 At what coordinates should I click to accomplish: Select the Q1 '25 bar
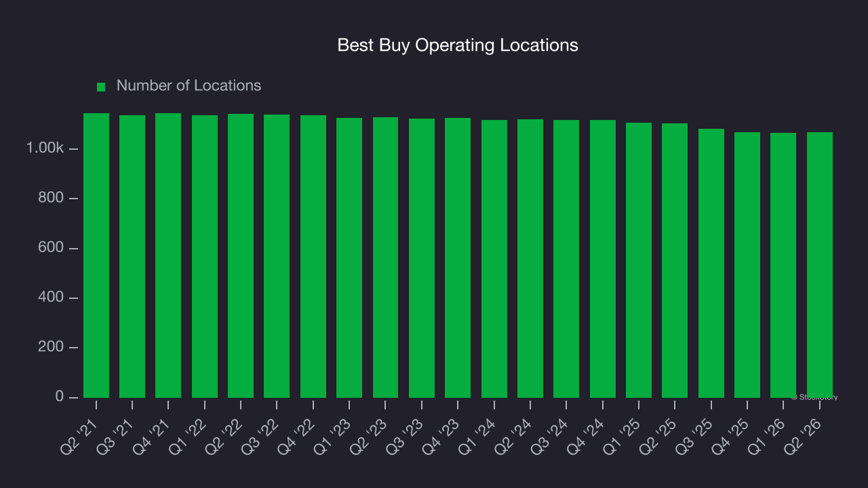tap(639, 260)
